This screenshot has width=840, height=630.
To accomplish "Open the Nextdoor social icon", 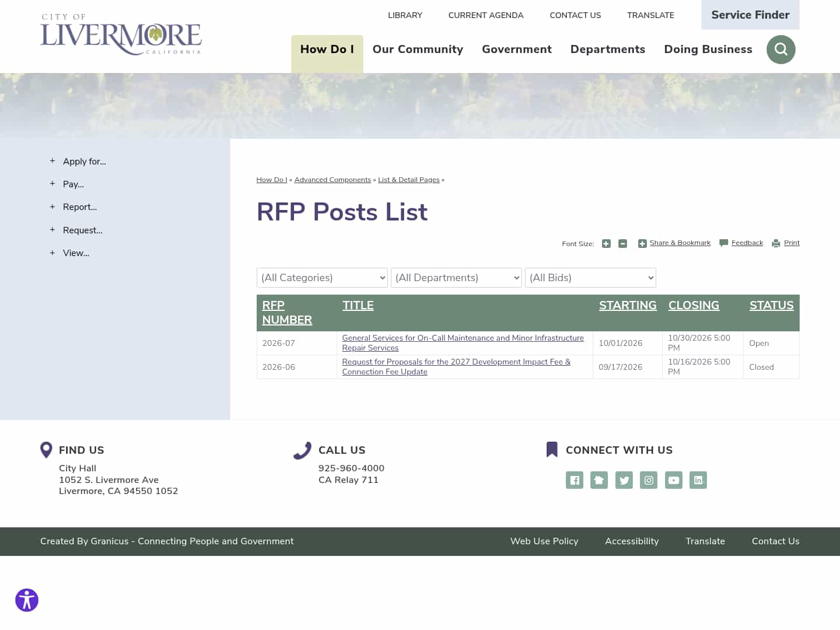I will pyautogui.click(x=599, y=480).
